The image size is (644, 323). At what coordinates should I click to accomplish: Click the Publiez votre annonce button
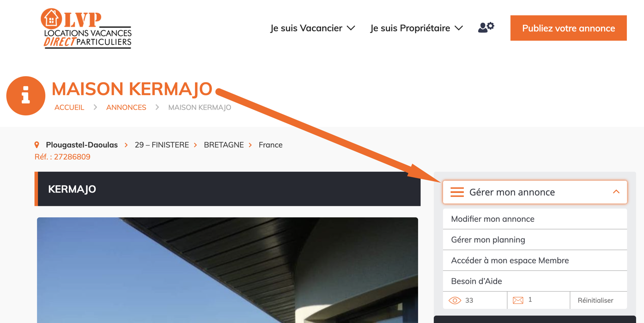[x=568, y=28]
